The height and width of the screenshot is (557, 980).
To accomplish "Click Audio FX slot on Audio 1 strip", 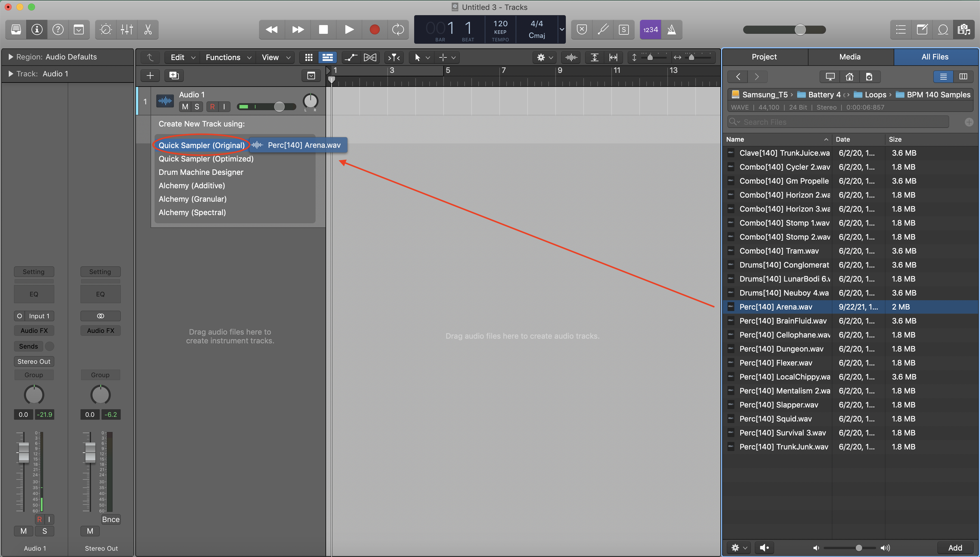I will 34,331.
